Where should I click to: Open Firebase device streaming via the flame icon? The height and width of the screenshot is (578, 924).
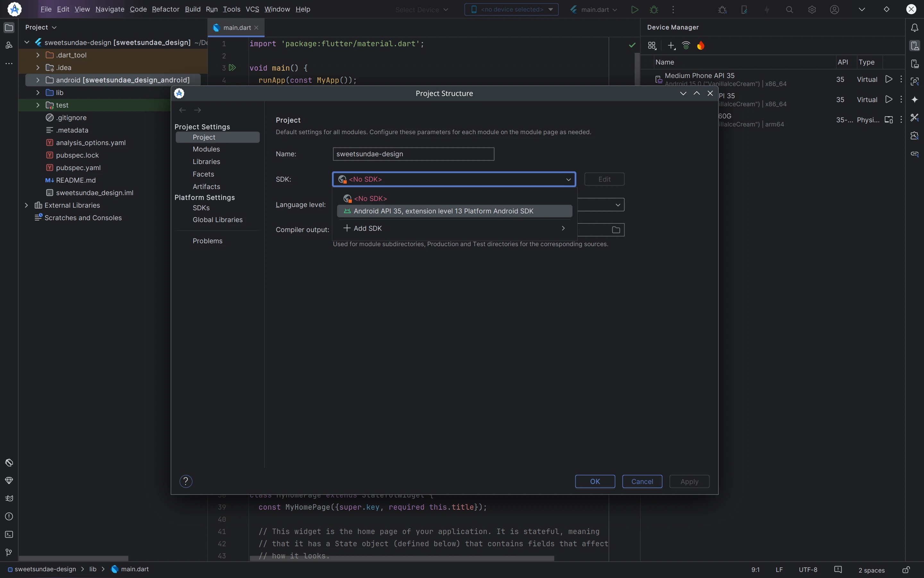[700, 45]
